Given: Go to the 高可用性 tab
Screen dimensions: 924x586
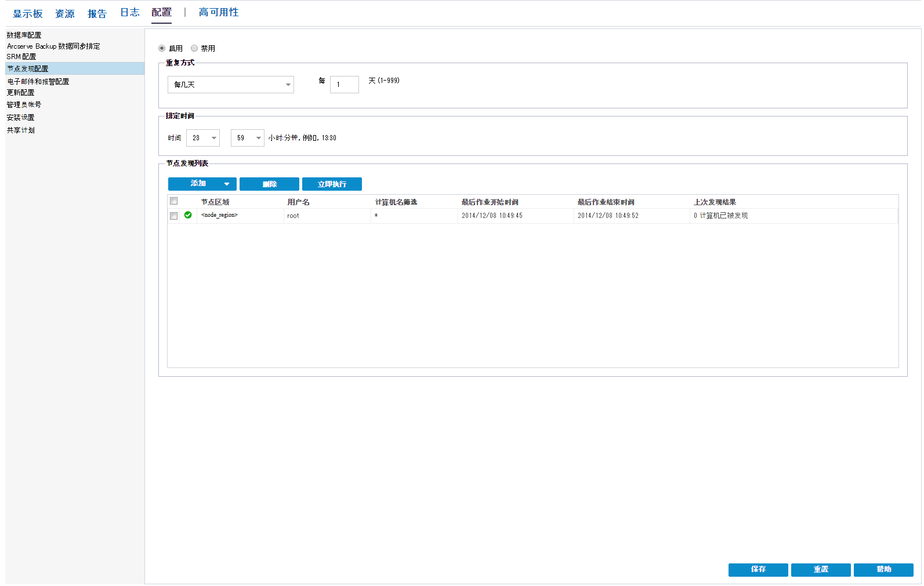Looking at the screenshot, I should (218, 12).
